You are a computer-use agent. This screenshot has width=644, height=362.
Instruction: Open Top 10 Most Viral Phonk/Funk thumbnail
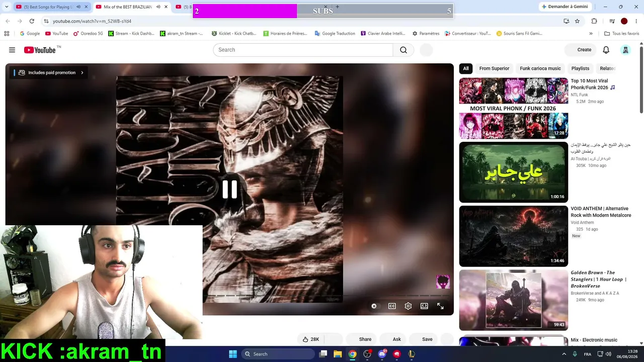click(513, 108)
